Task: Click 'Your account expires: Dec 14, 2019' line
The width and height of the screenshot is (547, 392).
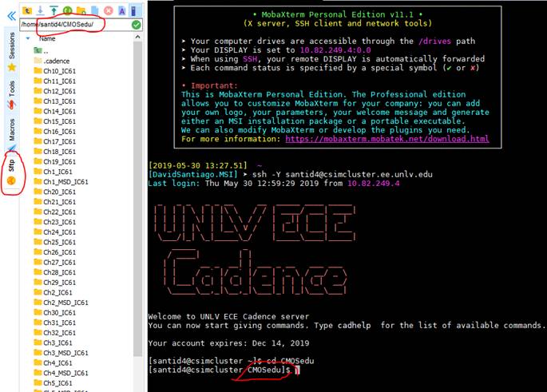Action: (228, 343)
